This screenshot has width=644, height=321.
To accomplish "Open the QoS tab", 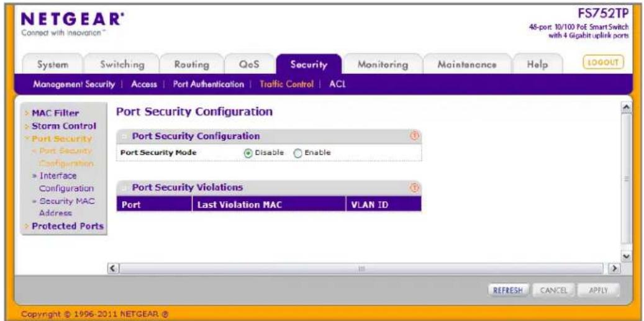I will point(249,65).
